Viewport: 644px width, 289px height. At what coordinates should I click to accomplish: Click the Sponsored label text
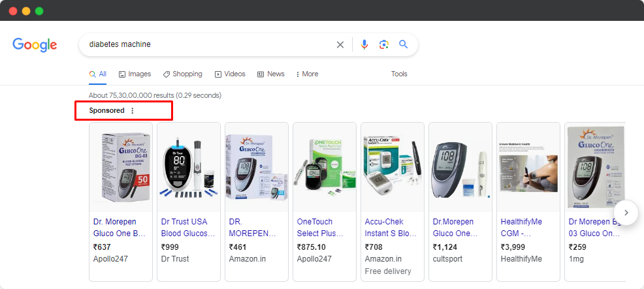point(106,110)
